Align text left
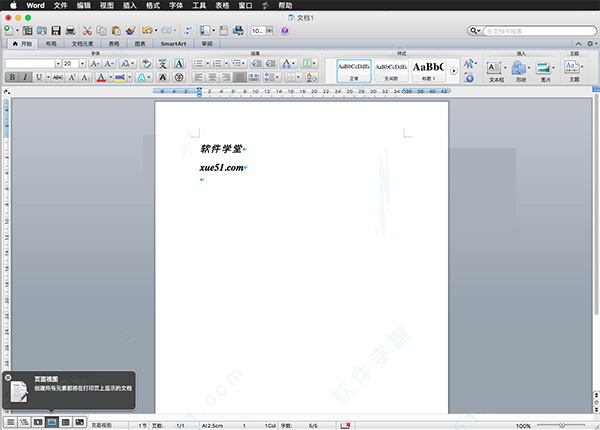Screen dimensions: 600x430 click(198, 77)
